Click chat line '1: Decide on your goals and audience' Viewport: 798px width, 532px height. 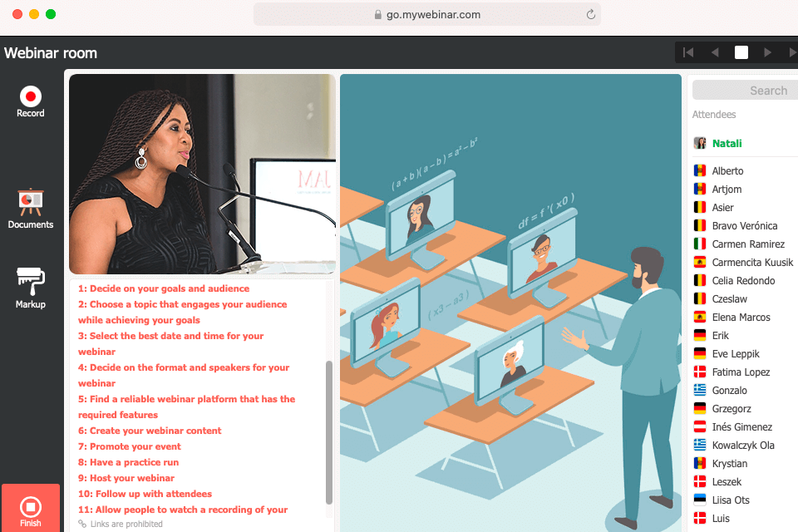[164, 288]
